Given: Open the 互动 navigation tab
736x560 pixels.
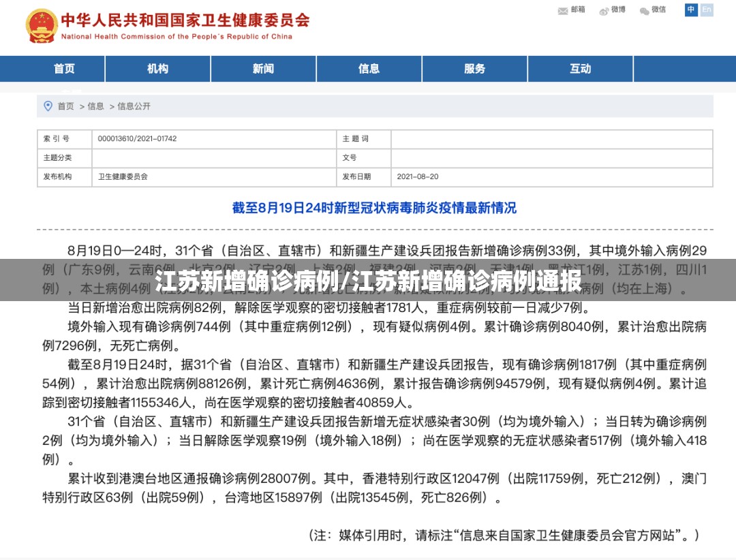Looking at the screenshot, I should [x=580, y=69].
